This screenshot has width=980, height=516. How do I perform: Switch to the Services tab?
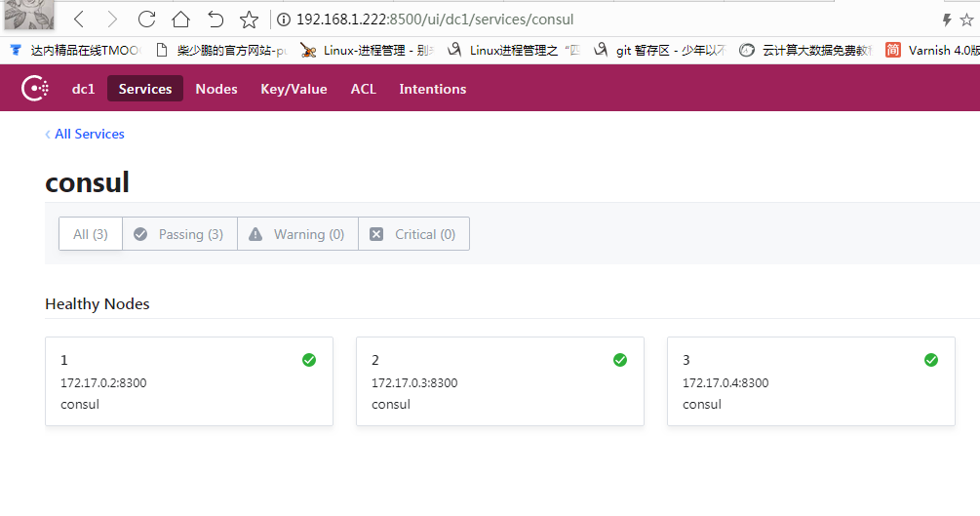pyautogui.click(x=145, y=89)
